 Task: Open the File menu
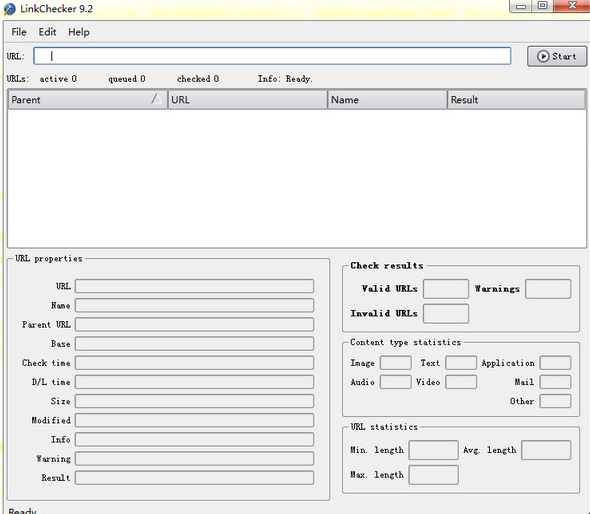click(19, 32)
